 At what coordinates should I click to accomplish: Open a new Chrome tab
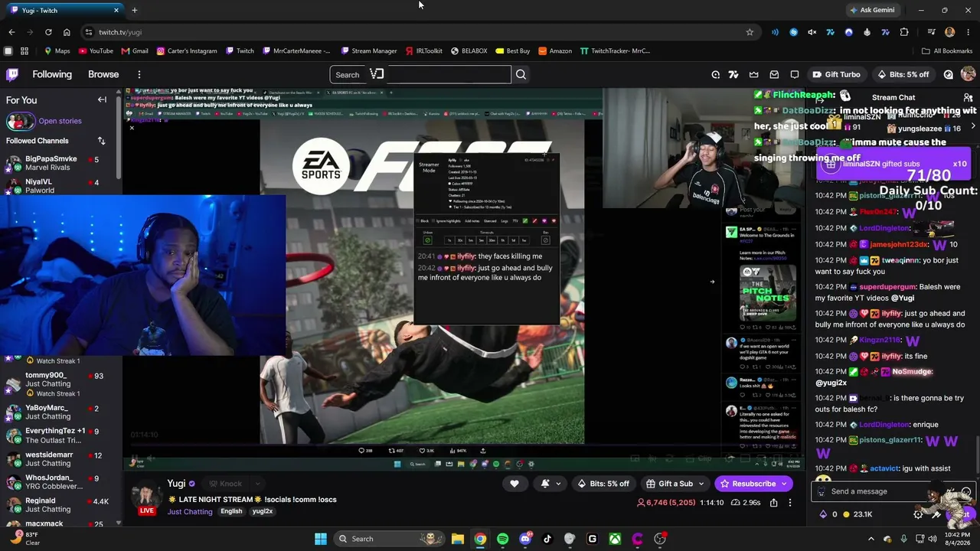[135, 10]
